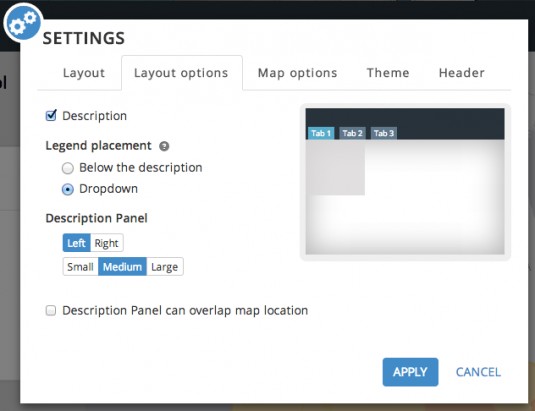Switch to the Theme tab
The image size is (535, 411).
tap(388, 73)
